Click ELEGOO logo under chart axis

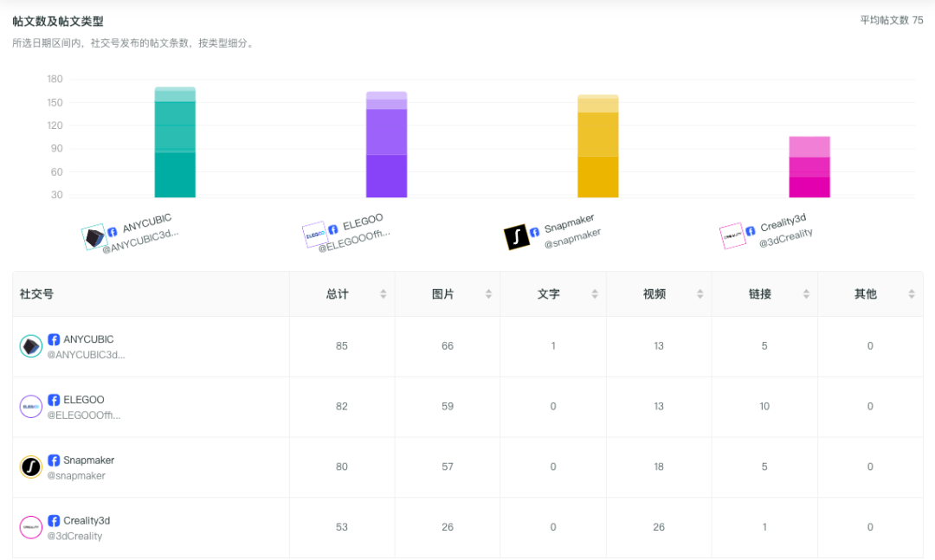pyautogui.click(x=315, y=235)
